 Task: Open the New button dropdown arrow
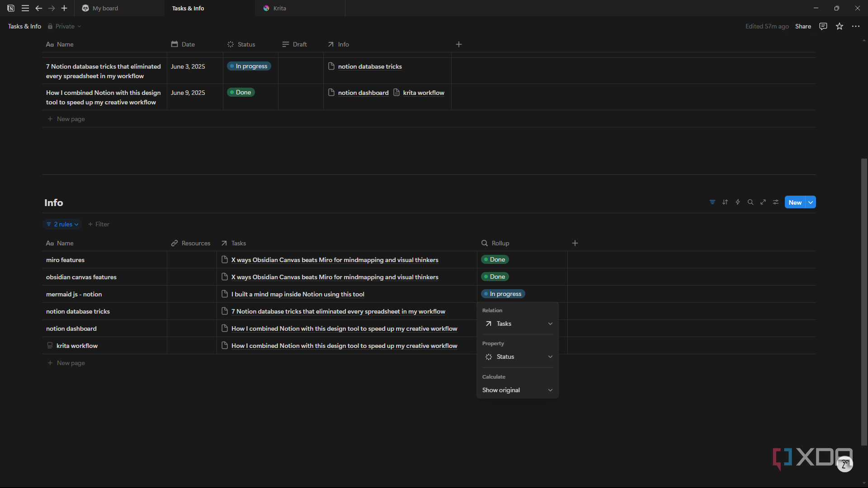(x=811, y=202)
